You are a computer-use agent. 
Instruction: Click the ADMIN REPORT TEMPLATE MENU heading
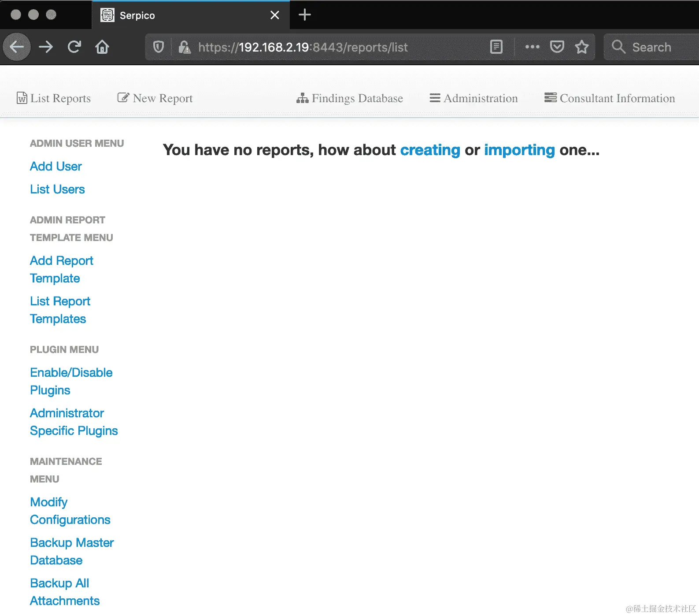[x=71, y=229]
